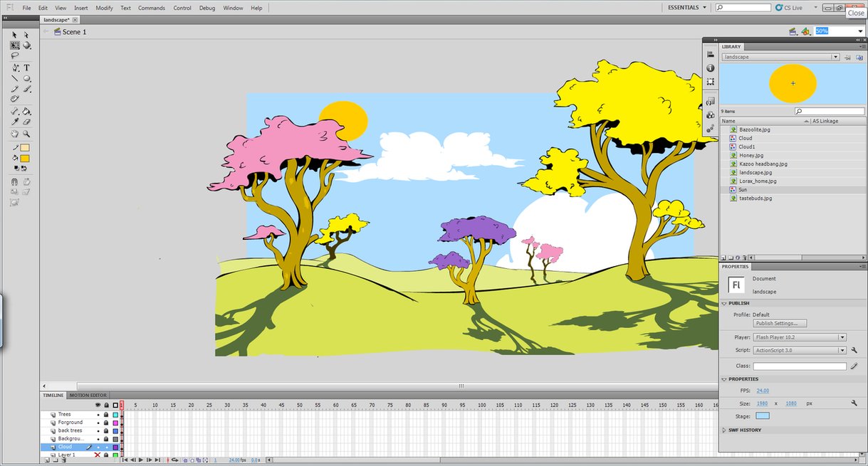This screenshot has width=868, height=466.
Task: Select the Zoom magnifier tool
Action: (x=26, y=133)
